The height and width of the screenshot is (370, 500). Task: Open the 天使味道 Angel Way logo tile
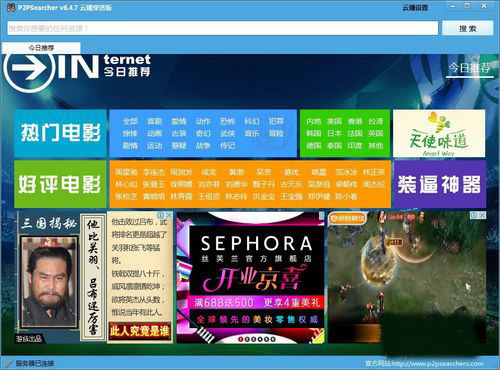click(439, 133)
